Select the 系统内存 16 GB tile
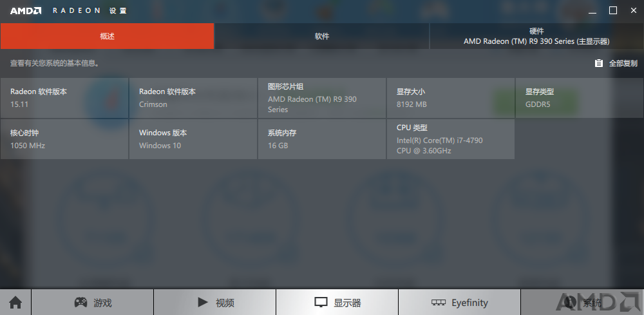This screenshot has height=315, width=644. [x=321, y=138]
